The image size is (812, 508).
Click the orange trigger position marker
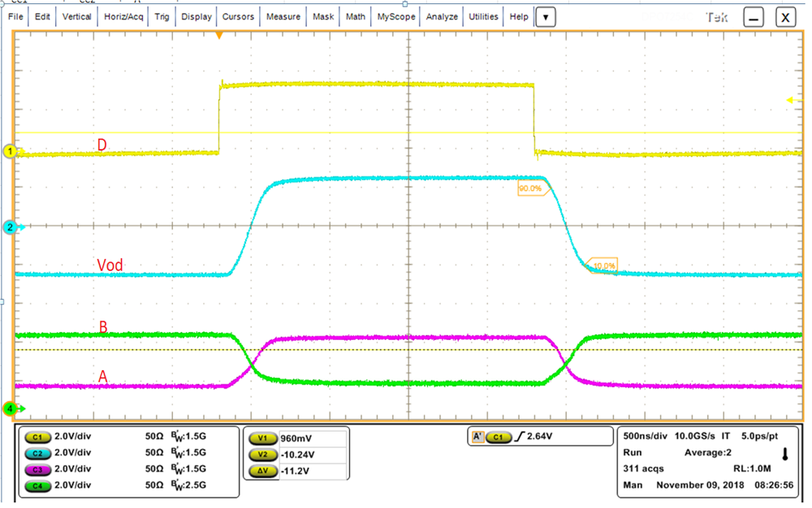[219, 36]
